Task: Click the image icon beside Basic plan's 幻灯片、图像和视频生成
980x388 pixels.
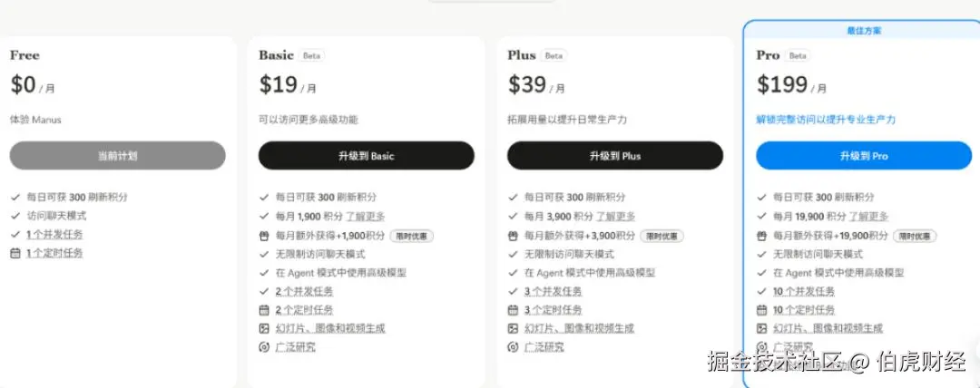Action: (x=264, y=329)
